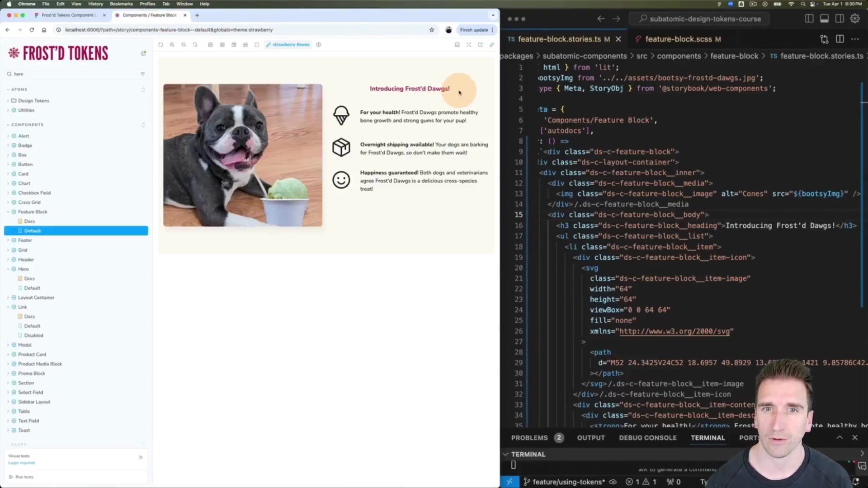
Task: Toggle the measure tool in Storybook
Action: pos(245,45)
